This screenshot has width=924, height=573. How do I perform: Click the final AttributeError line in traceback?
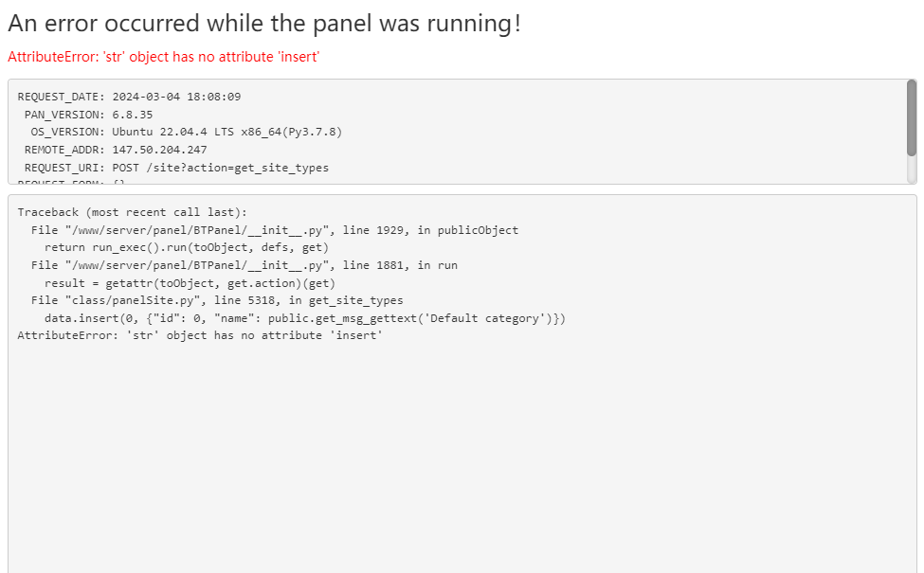199,335
